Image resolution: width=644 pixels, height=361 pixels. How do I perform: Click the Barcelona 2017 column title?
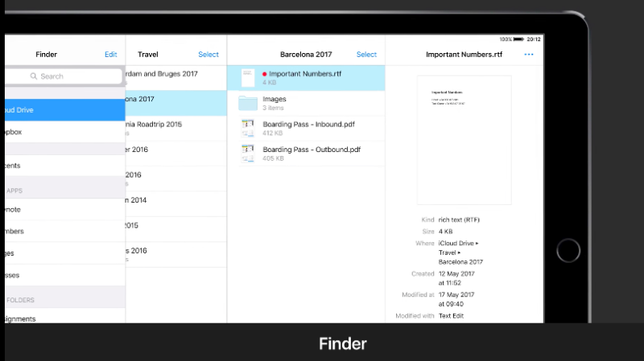click(306, 55)
